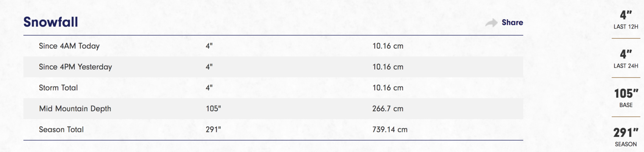Click the LAST 24H sidebar stat
The height and width of the screenshot is (152, 644).
(626, 59)
